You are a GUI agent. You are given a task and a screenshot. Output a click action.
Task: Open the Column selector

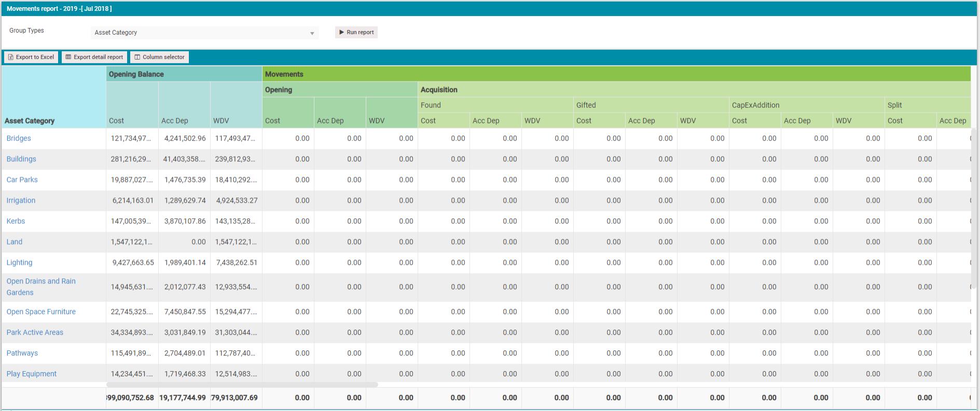coord(160,57)
